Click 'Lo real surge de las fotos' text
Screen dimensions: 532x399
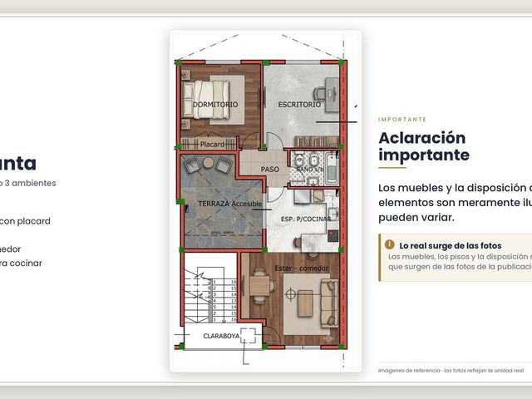(451, 246)
